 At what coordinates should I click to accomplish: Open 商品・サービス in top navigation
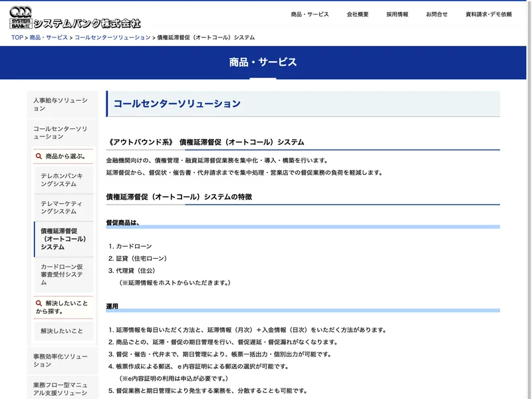(310, 14)
